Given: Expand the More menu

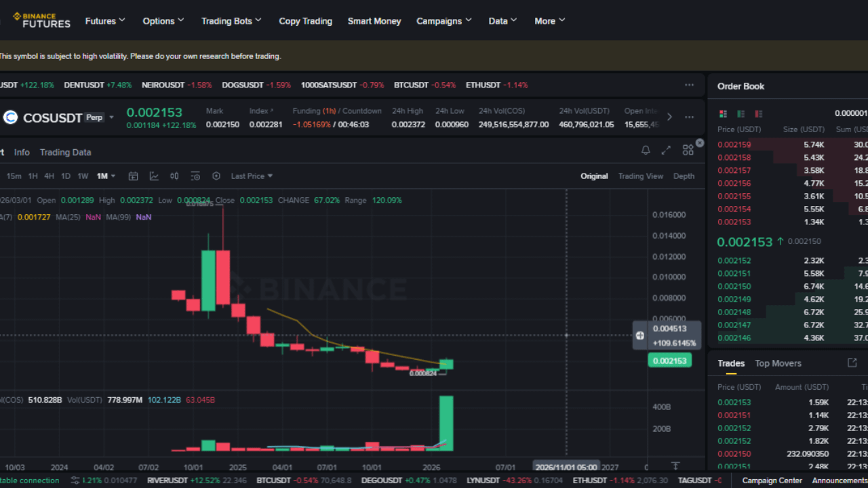Looking at the screenshot, I should 549,21.
